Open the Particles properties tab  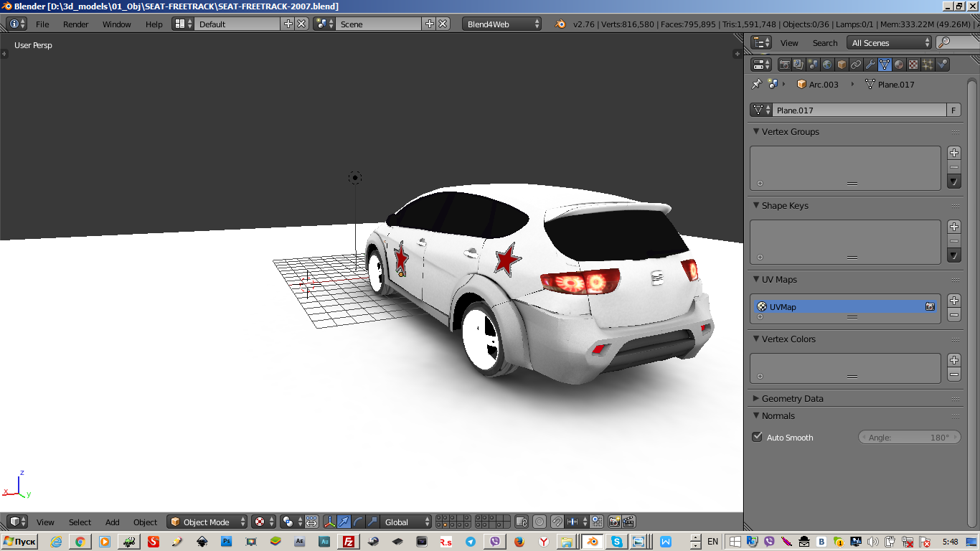[928, 65]
